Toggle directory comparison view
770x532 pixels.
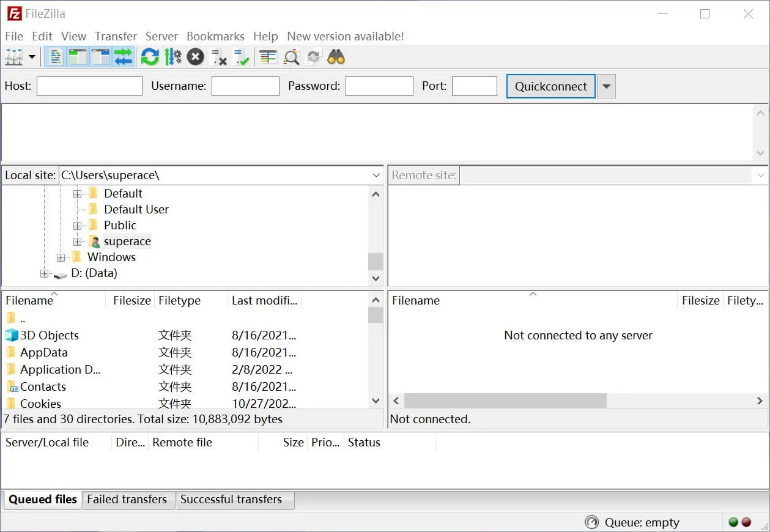click(x=291, y=56)
